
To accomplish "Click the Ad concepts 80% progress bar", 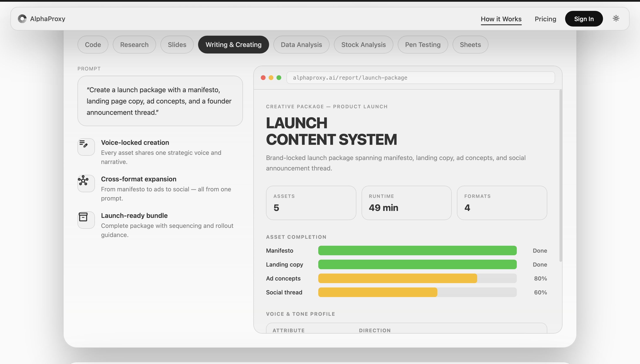I will tap(417, 279).
